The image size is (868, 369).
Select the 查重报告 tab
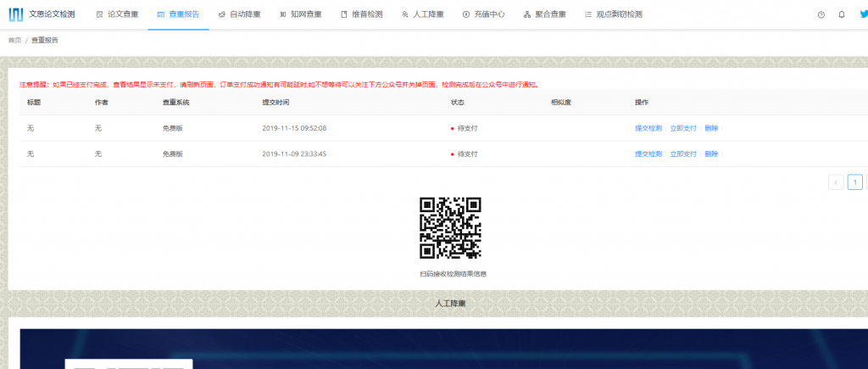click(x=178, y=14)
